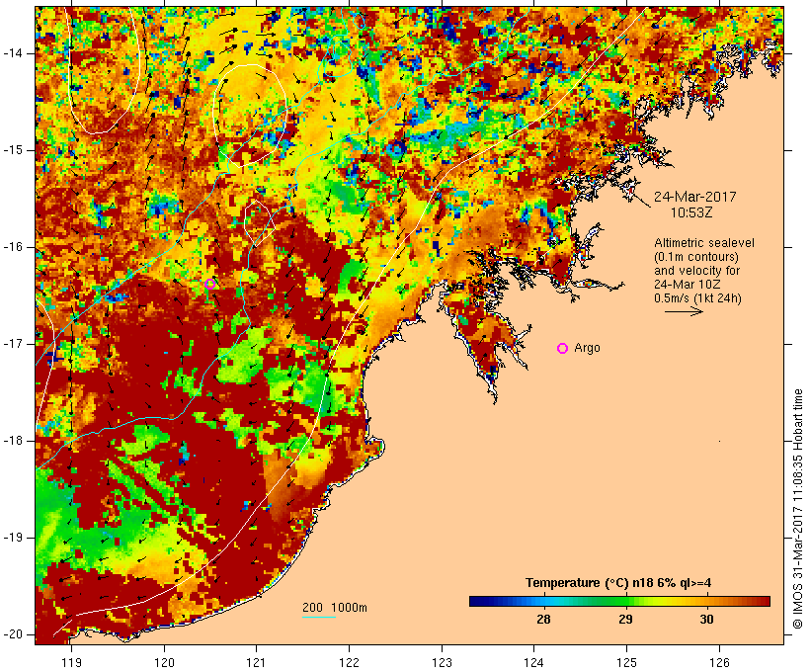
Task: Click the IMOS copyright timestamp text
Action: 798,509
